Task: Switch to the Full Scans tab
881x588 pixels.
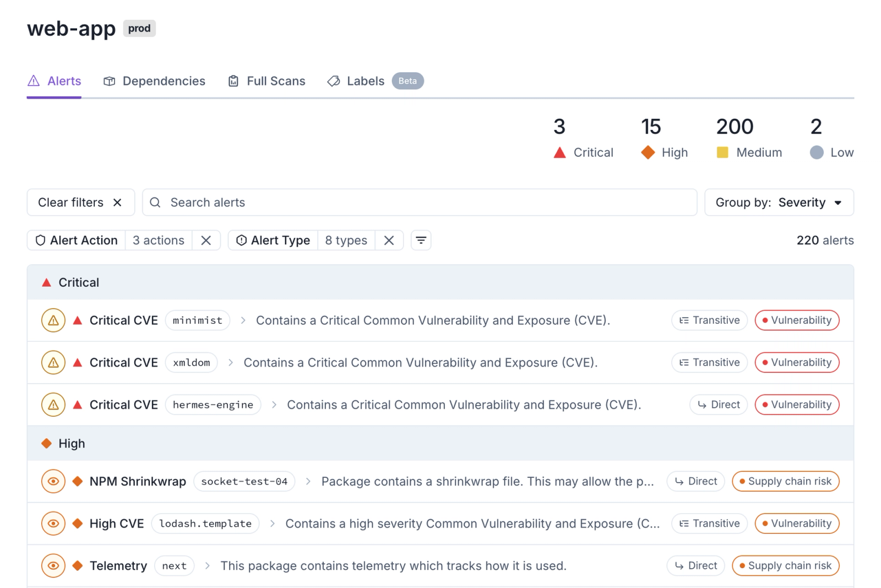Action: pos(267,81)
